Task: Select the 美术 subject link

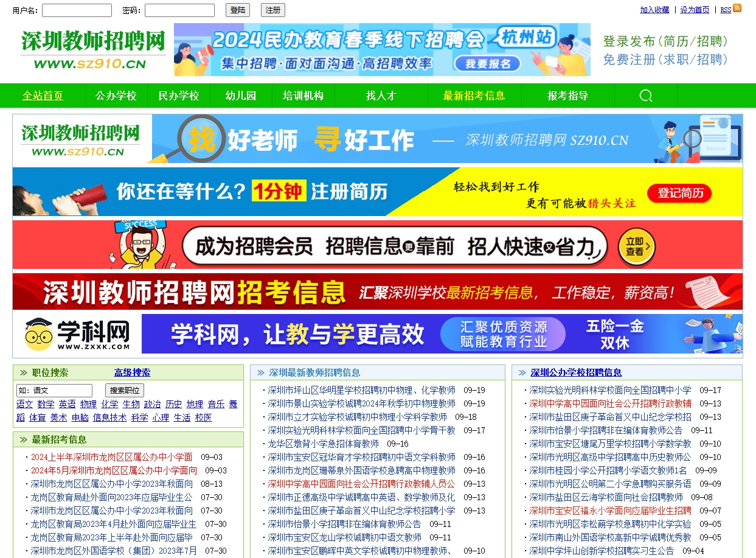Action: coord(58,417)
